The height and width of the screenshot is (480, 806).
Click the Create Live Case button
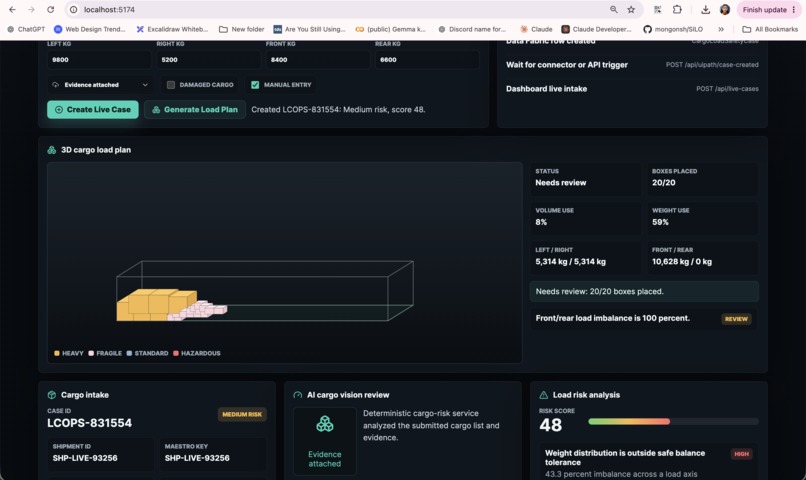coord(93,109)
